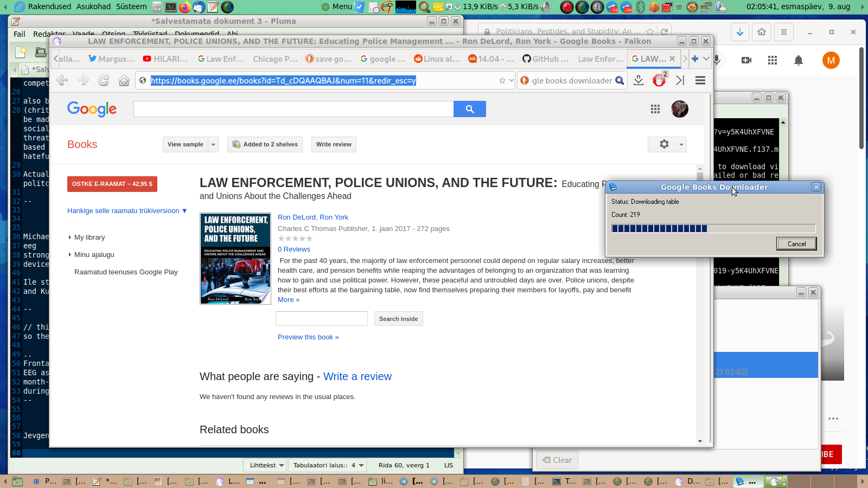Go forward in Falkon browser

click(x=83, y=81)
